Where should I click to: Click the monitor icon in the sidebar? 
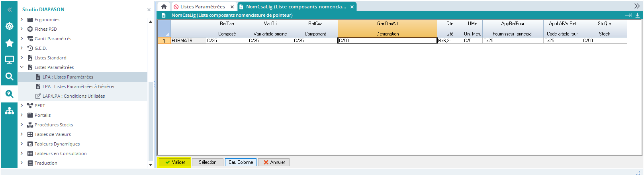pos(10,60)
